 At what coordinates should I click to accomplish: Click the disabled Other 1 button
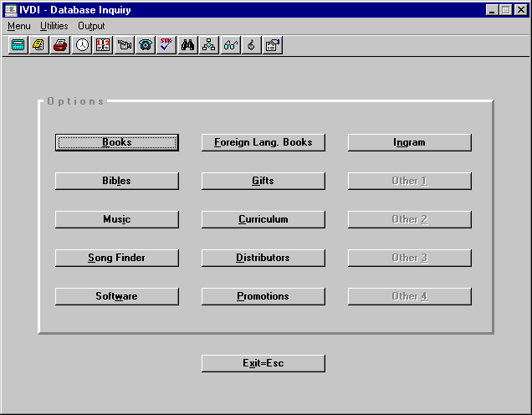click(410, 181)
